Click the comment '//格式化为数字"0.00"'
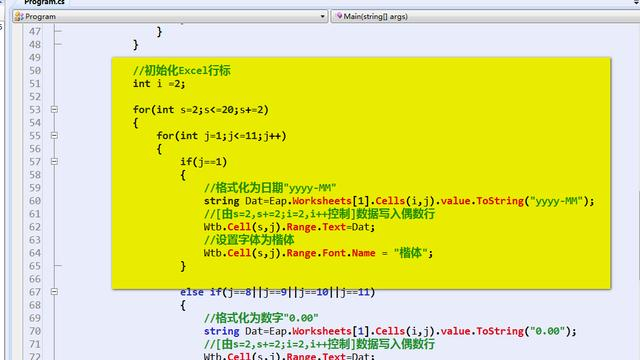This screenshot has height=360, width=640. [261, 318]
